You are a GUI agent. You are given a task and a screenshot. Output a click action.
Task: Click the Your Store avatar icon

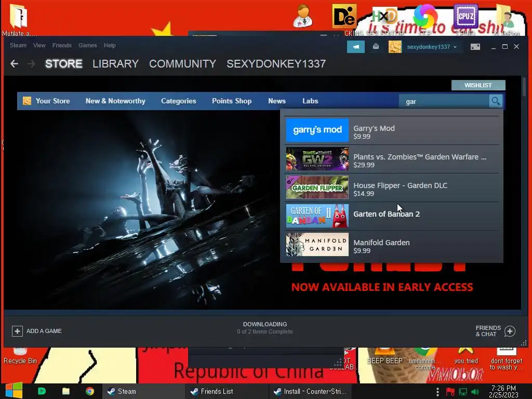[27, 101]
